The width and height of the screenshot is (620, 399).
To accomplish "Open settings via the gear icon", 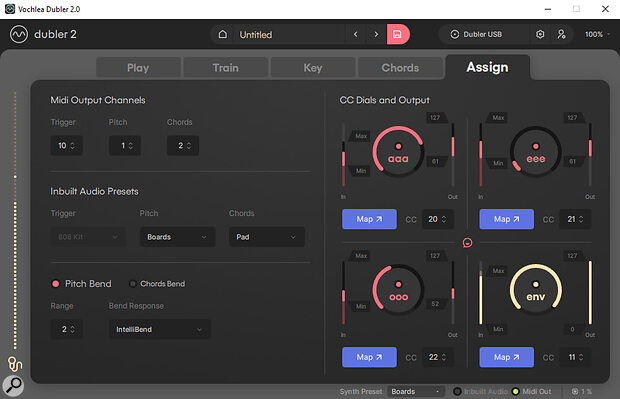I will tap(540, 34).
